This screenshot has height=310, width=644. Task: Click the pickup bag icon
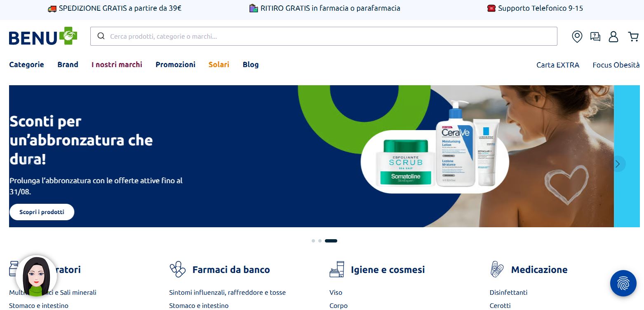pyautogui.click(x=254, y=8)
